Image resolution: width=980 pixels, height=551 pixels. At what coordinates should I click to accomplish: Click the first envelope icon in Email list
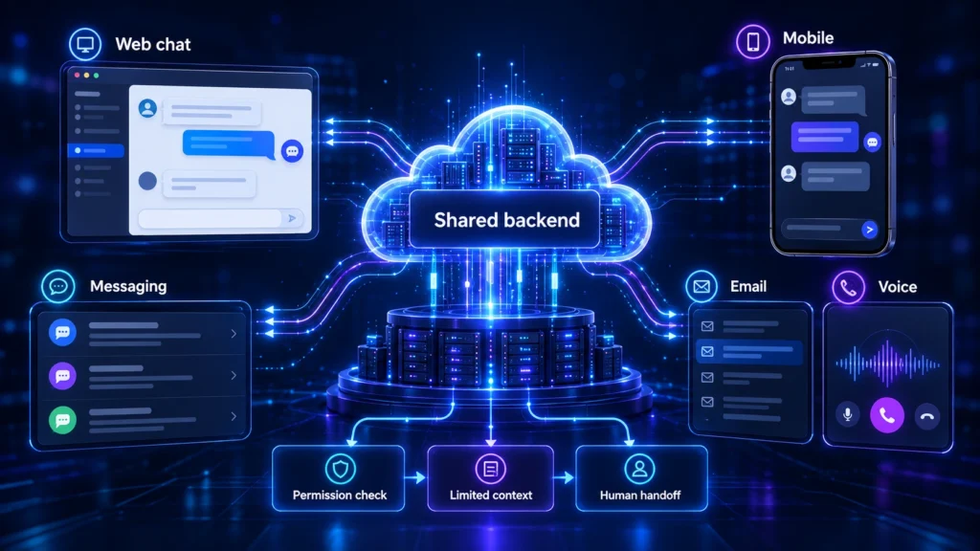click(707, 326)
